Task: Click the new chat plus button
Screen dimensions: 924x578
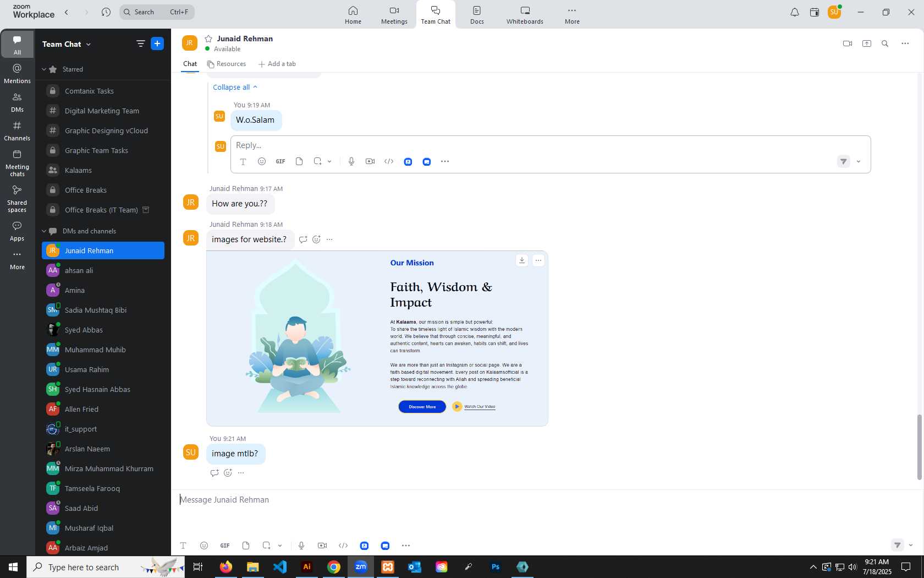Action: click(157, 43)
